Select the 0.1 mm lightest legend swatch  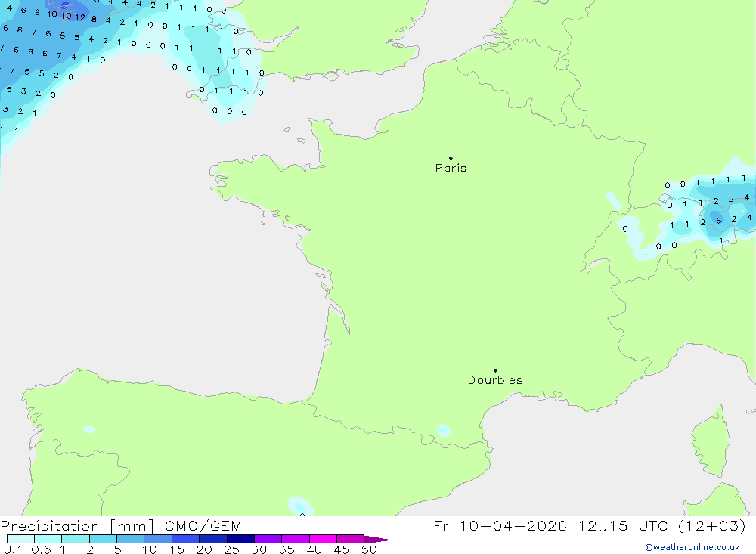click(x=20, y=539)
